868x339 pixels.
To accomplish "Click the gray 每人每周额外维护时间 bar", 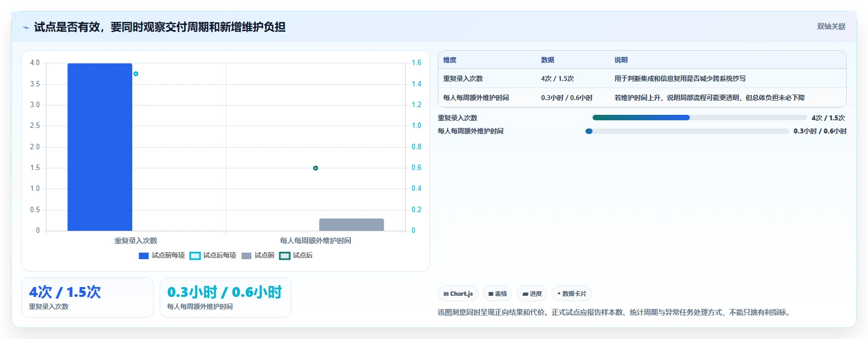I will point(351,225).
